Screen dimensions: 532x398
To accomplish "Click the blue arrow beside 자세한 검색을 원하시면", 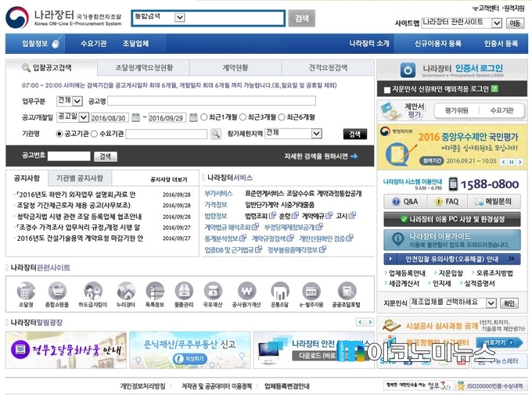I will [x=354, y=156].
